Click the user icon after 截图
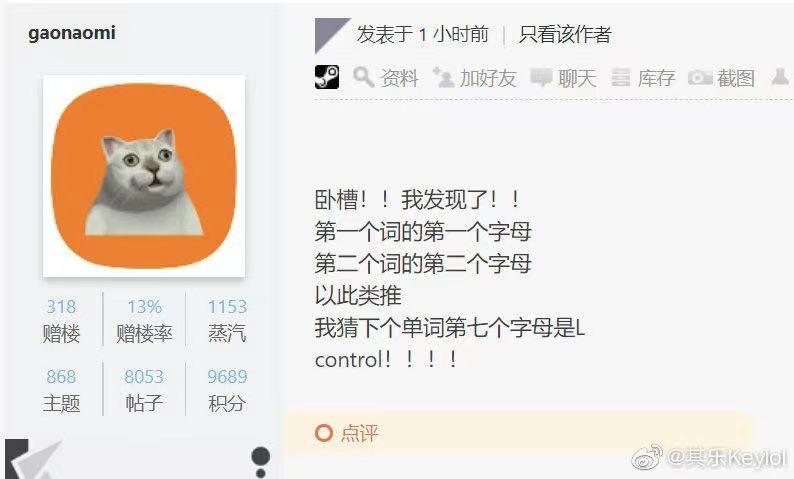 pos(780,77)
